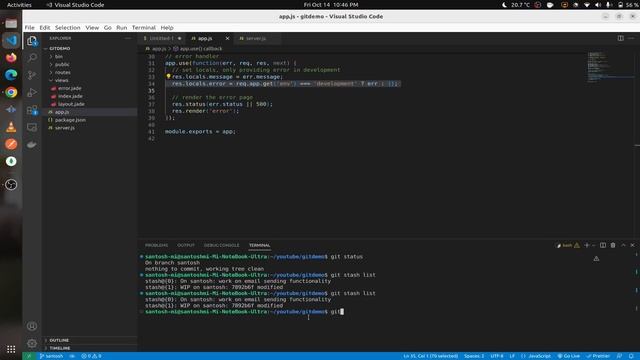Switch to the server.js editor tab
This screenshot has height=360, width=640.
255,38
